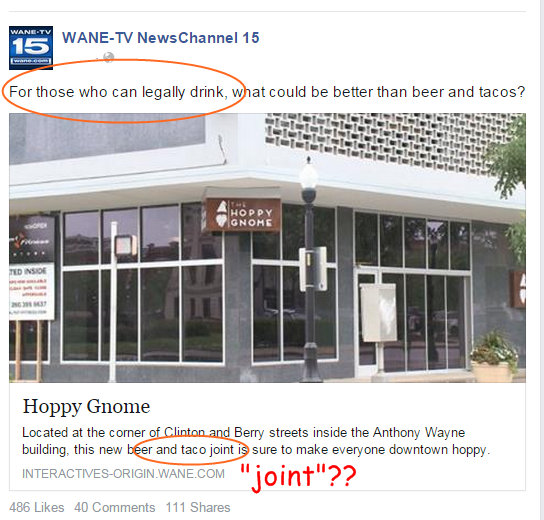Click the WANE-TV 15 page logo
This screenshot has width=544, height=520.
coord(31,48)
